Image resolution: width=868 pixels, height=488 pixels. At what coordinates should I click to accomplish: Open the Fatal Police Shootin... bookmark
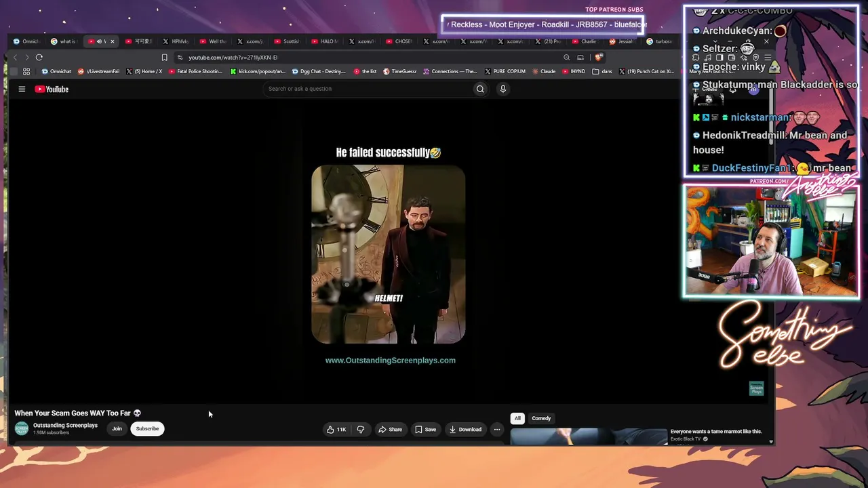196,71
